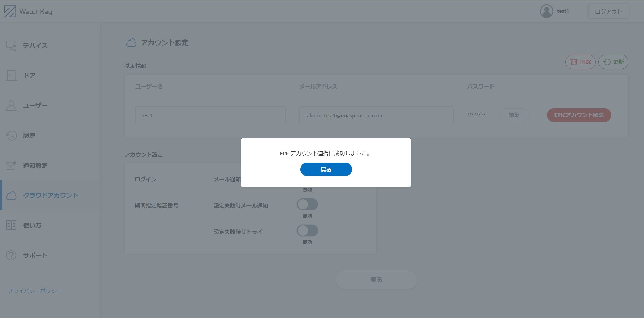Open the 使い方 label in sidebar
This screenshot has width=644, height=318.
tap(32, 225)
